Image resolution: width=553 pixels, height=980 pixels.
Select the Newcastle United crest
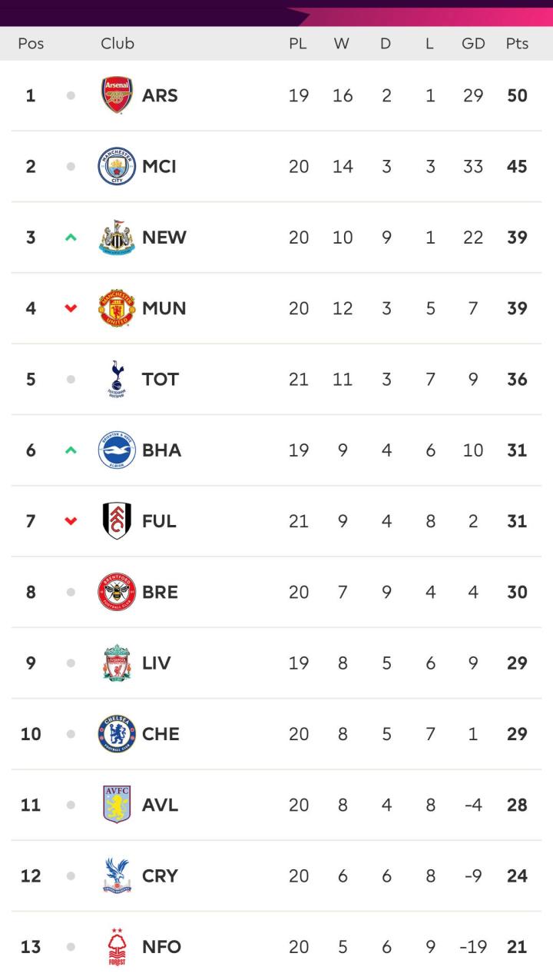117,238
